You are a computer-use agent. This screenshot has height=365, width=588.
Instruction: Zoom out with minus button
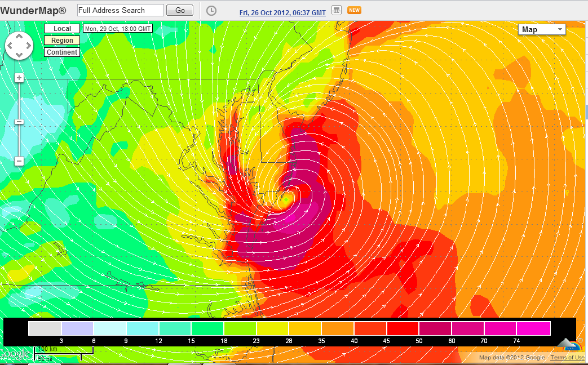click(19, 161)
